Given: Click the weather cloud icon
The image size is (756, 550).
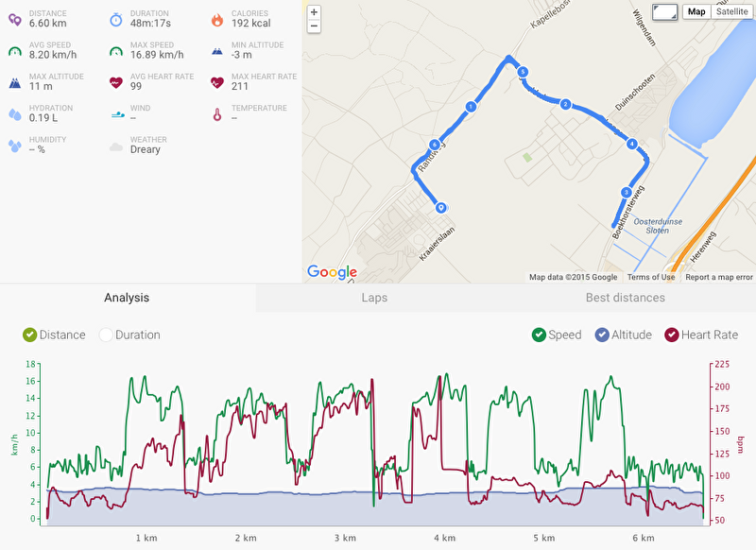Looking at the screenshot, I should click(x=115, y=146).
